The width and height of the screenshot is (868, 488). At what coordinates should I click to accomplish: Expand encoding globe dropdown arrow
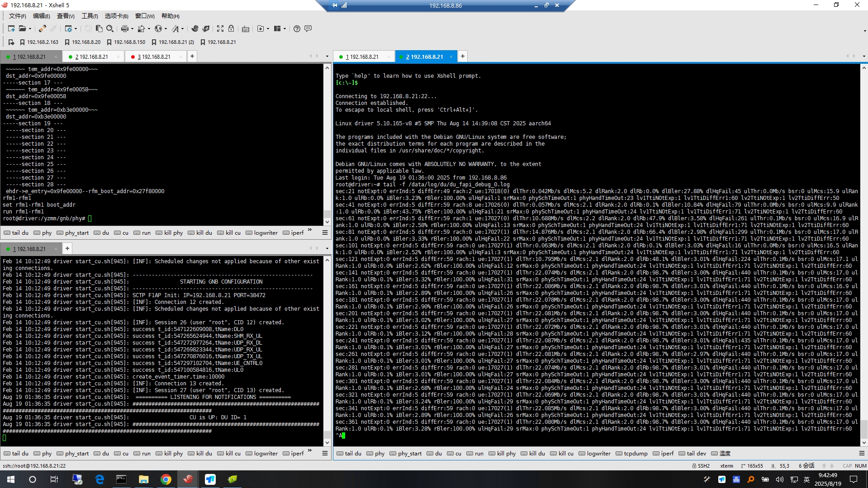(166, 28)
